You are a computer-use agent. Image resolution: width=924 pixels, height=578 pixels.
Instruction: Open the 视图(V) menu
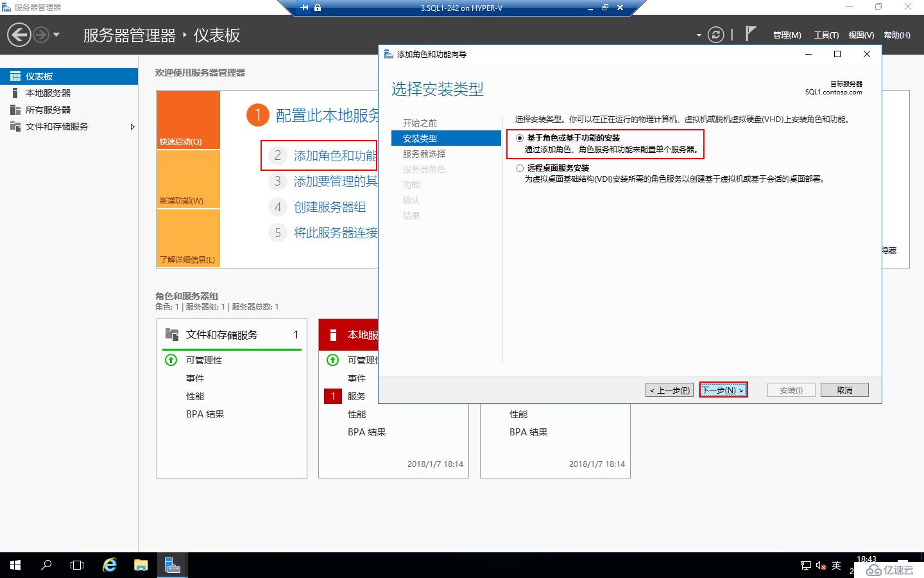[x=861, y=35]
